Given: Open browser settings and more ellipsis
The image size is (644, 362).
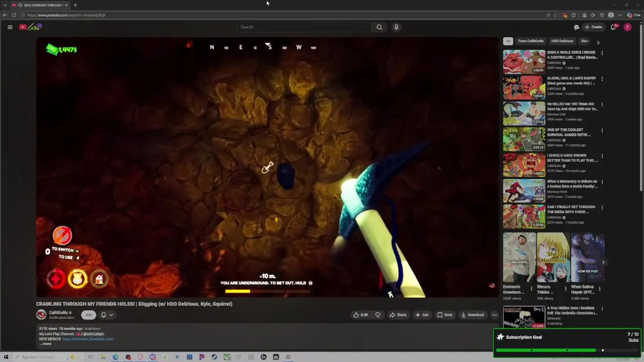Looking at the screenshot, I should tap(620, 15).
